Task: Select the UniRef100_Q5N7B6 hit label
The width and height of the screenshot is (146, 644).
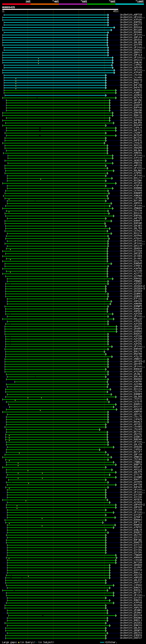Action: pyautogui.click(x=131, y=113)
